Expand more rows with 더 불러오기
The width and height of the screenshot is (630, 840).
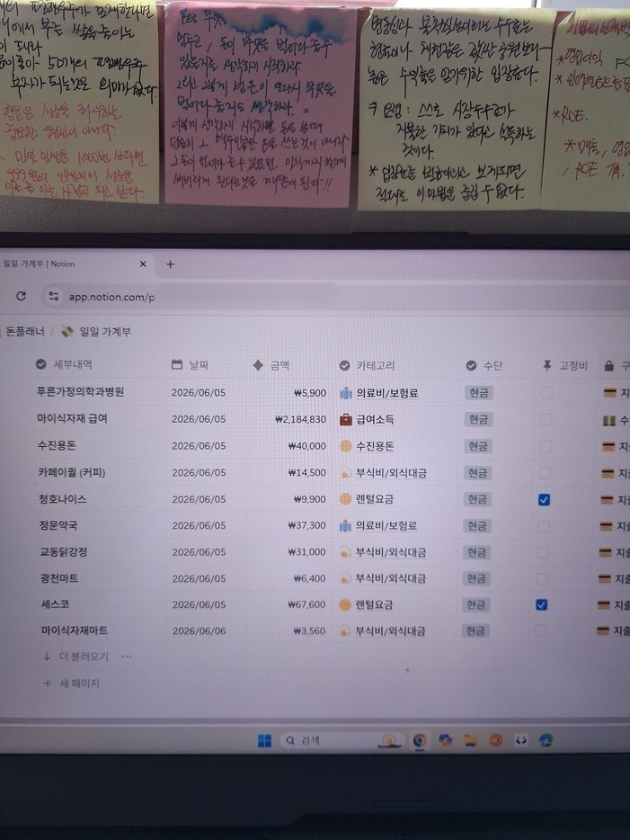click(83, 657)
